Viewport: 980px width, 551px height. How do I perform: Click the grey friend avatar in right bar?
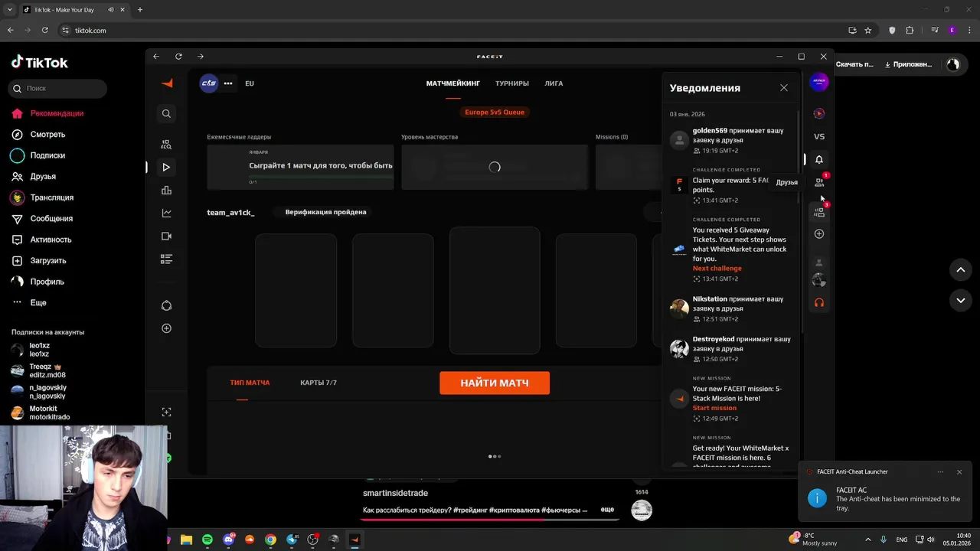click(819, 262)
